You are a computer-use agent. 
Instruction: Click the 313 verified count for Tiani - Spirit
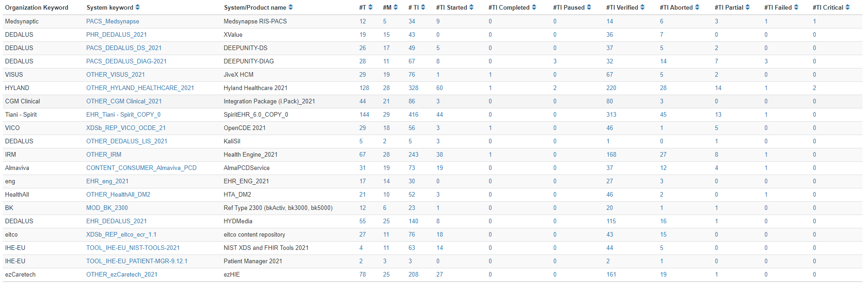click(611, 114)
